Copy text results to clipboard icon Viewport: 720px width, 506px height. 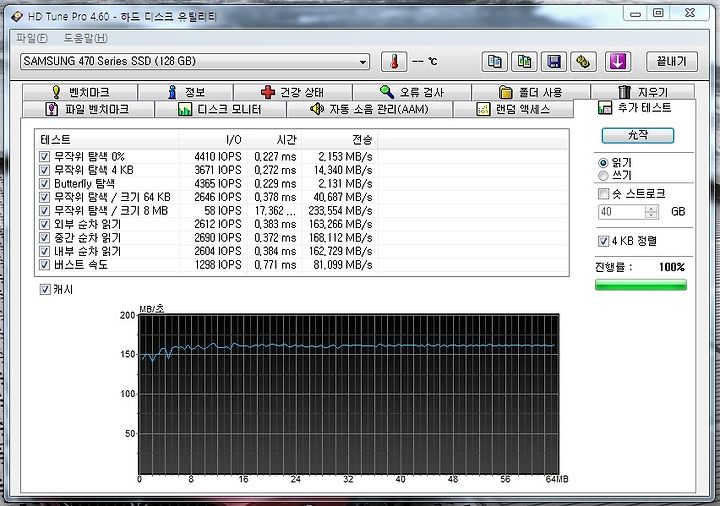495,62
